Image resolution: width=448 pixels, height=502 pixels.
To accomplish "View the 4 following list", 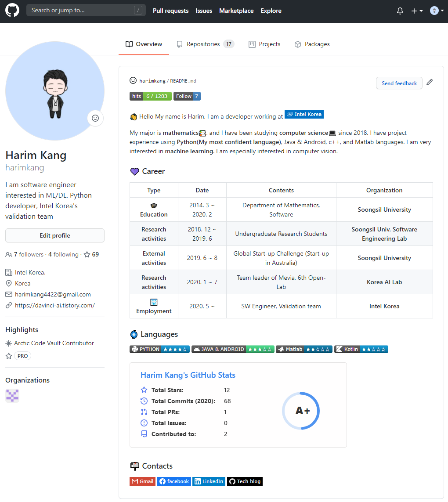I will pos(63,255).
